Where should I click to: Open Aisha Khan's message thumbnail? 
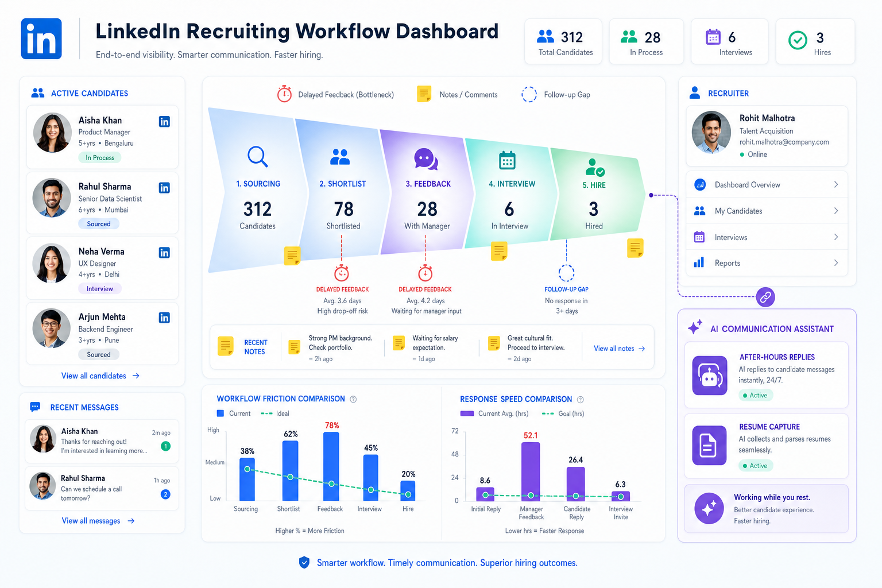click(43, 439)
